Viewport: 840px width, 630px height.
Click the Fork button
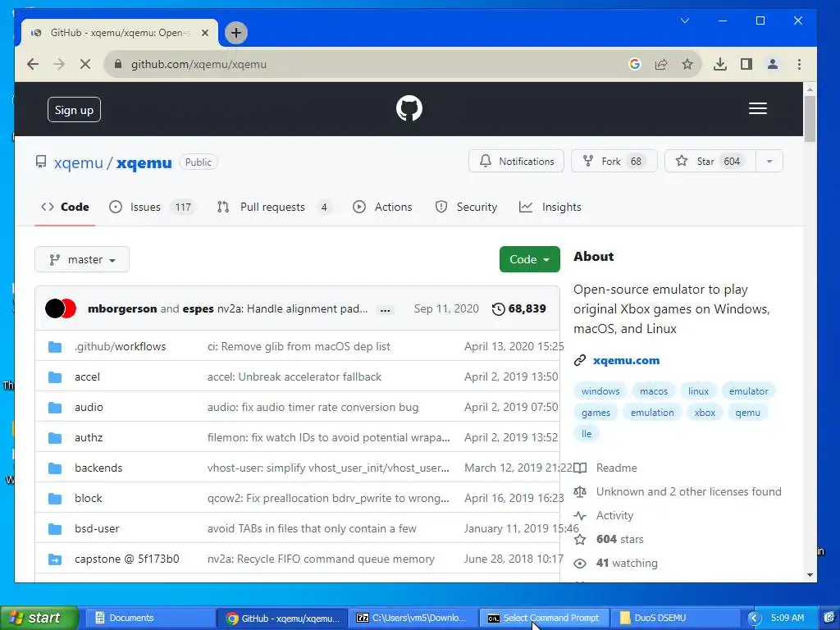click(x=614, y=162)
